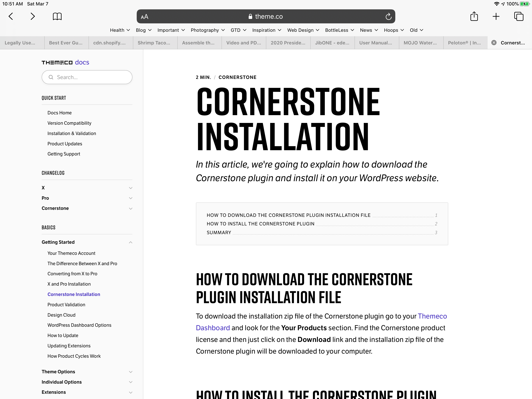Open a new tab with plus icon
Screen dimensions: 532x399
pos(496,16)
